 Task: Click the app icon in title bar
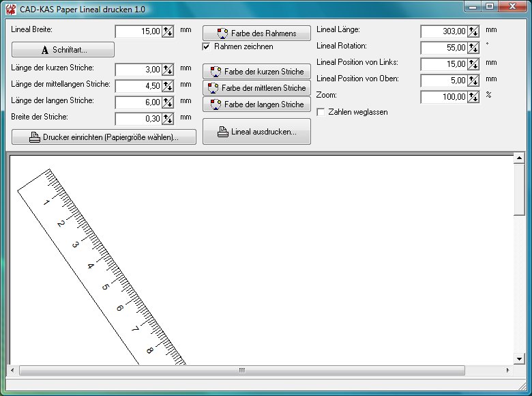coord(10,10)
